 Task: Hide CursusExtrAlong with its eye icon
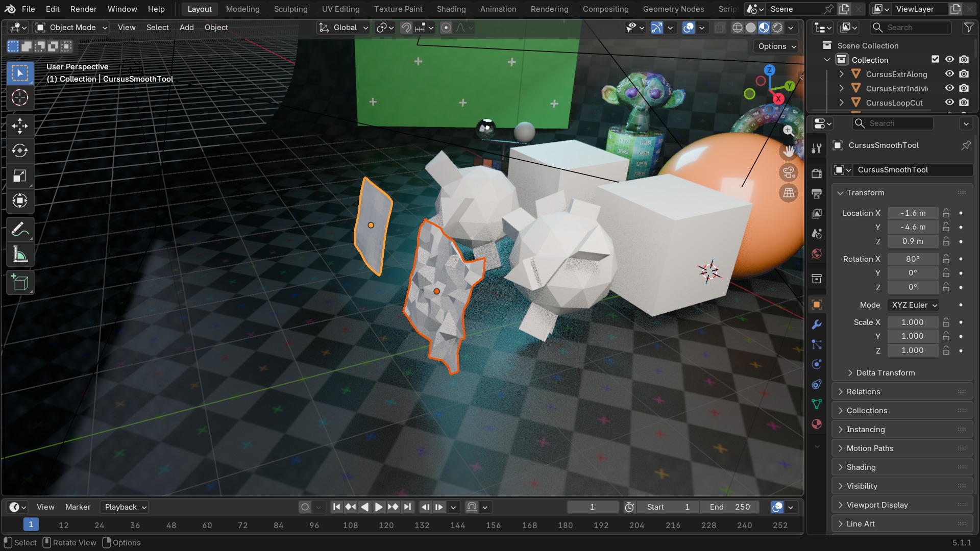click(949, 74)
